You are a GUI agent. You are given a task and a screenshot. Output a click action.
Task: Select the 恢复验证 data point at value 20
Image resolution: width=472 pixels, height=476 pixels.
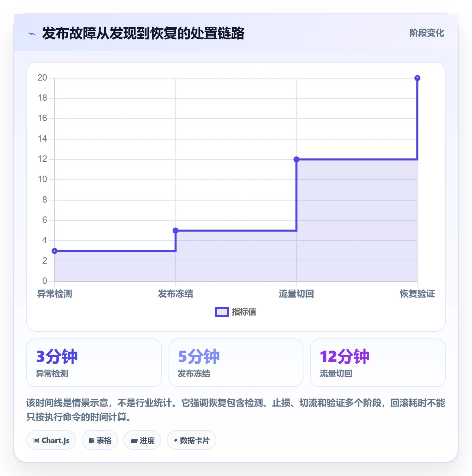pos(417,78)
